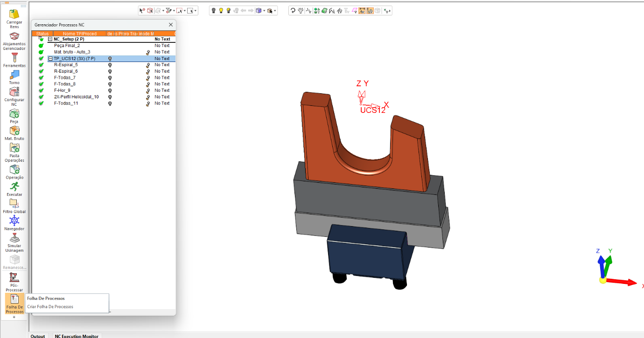The width and height of the screenshot is (644, 338).
Task: Select the R-Espiral_5 procedure
Action: tap(66, 65)
